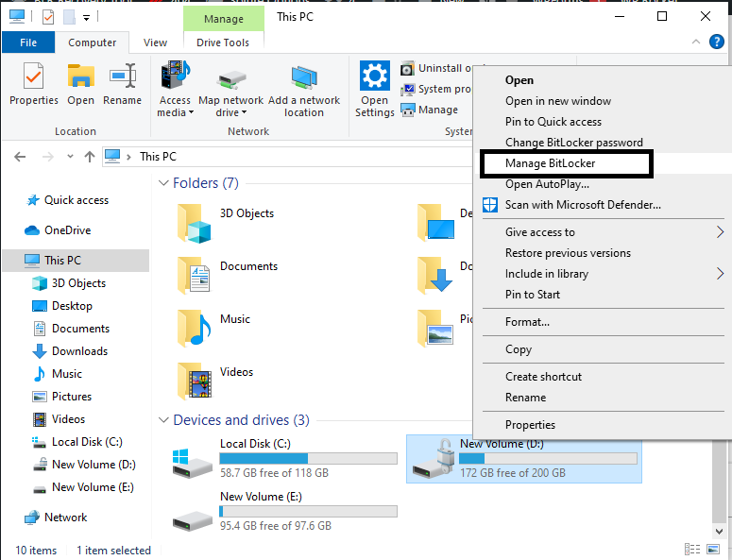
Task: Select New Volume (D:) in navigation pane
Action: (84, 465)
